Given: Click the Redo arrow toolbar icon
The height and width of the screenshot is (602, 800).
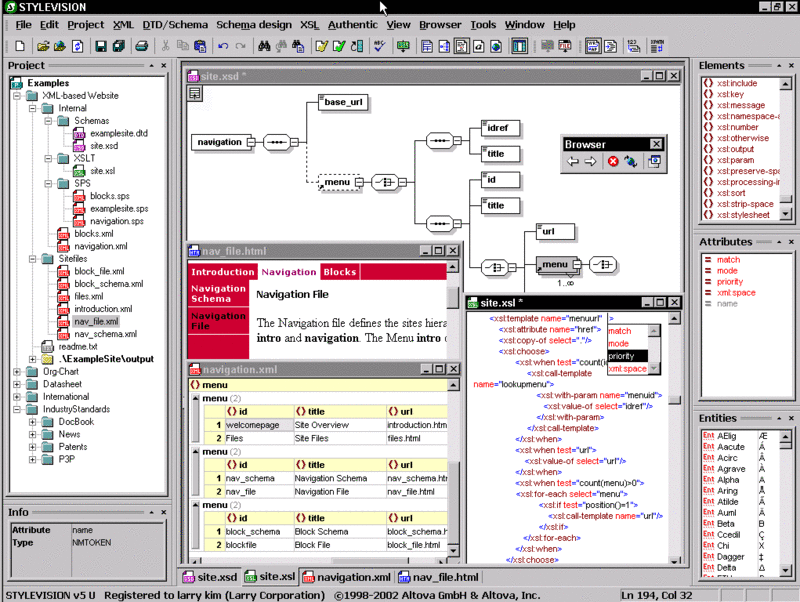Looking at the screenshot, I should click(x=240, y=46).
